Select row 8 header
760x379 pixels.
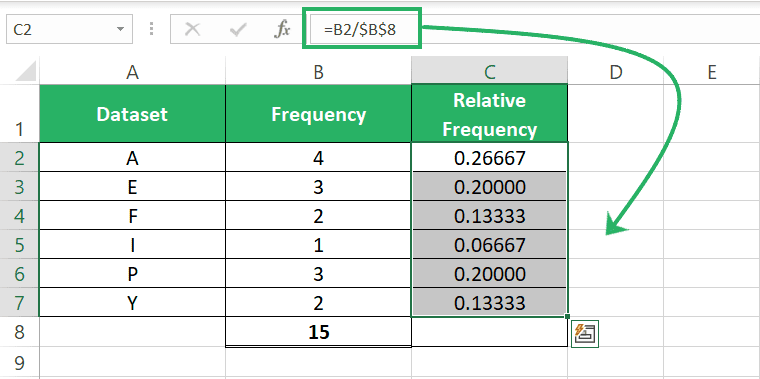point(19,332)
